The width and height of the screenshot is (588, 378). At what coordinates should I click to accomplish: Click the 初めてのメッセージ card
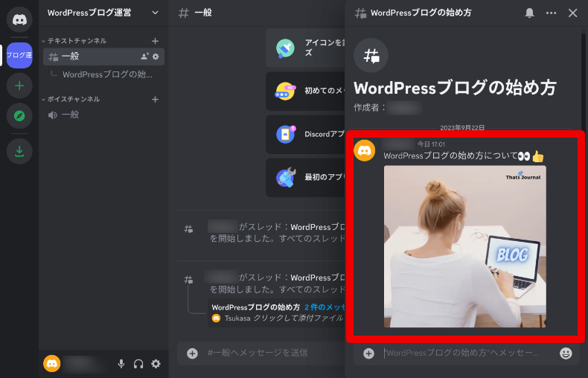pyautogui.click(x=305, y=91)
